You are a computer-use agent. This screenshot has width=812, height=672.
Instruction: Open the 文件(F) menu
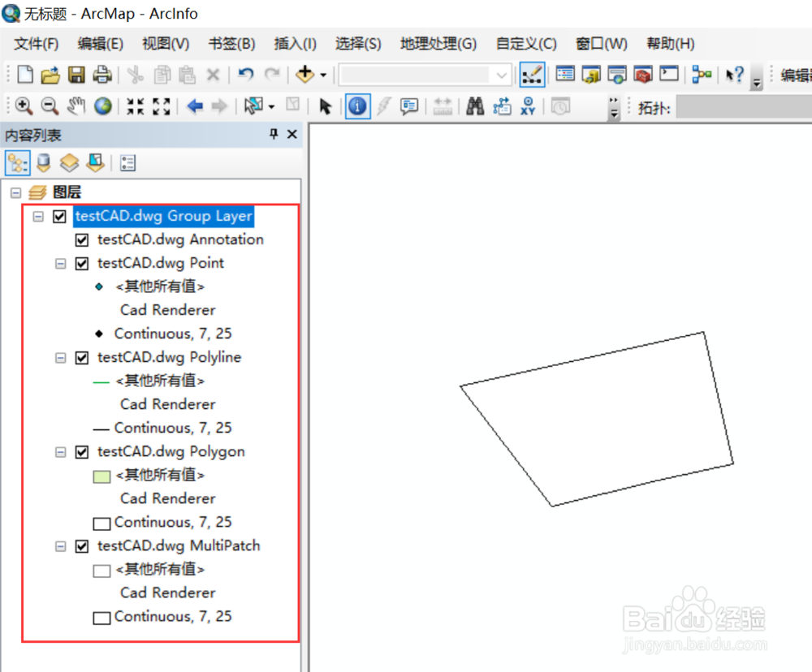tap(36, 44)
